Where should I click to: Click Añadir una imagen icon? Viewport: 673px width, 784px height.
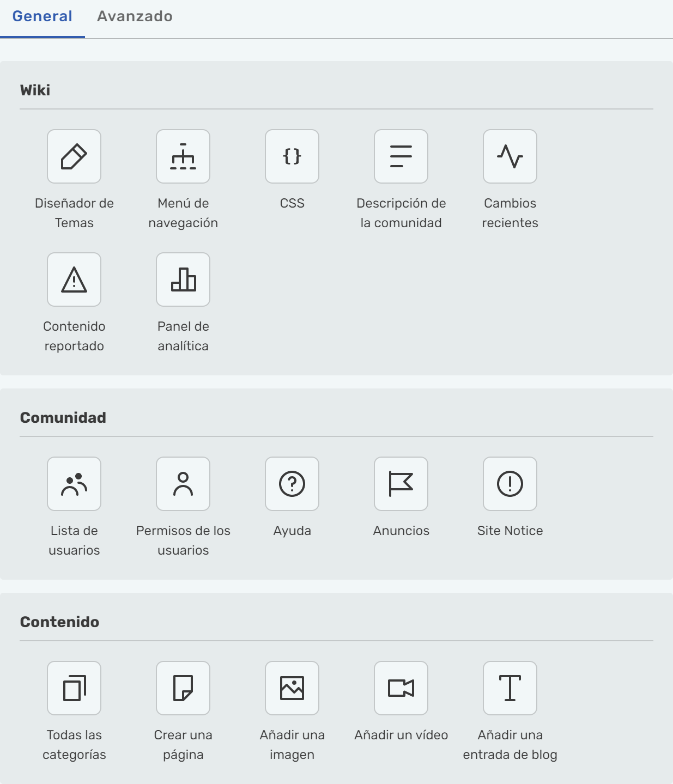(292, 688)
